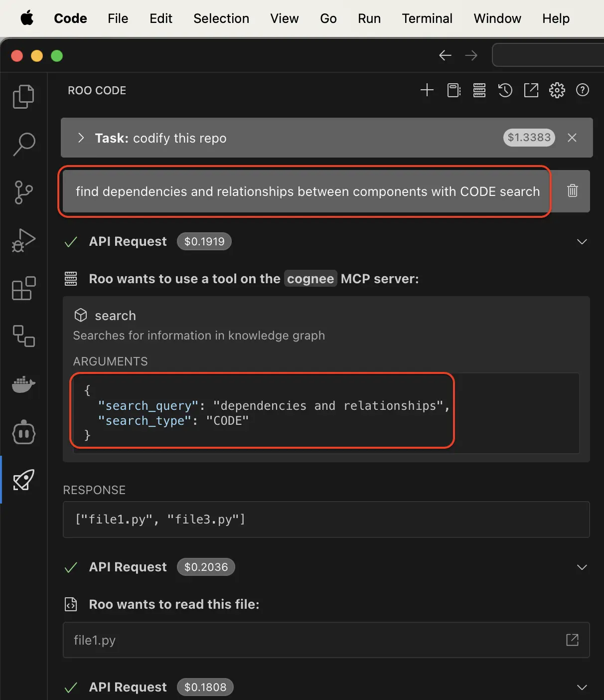Open the Explorer view in activity bar
Image resolution: width=604 pixels, height=700 pixels.
pyautogui.click(x=23, y=96)
